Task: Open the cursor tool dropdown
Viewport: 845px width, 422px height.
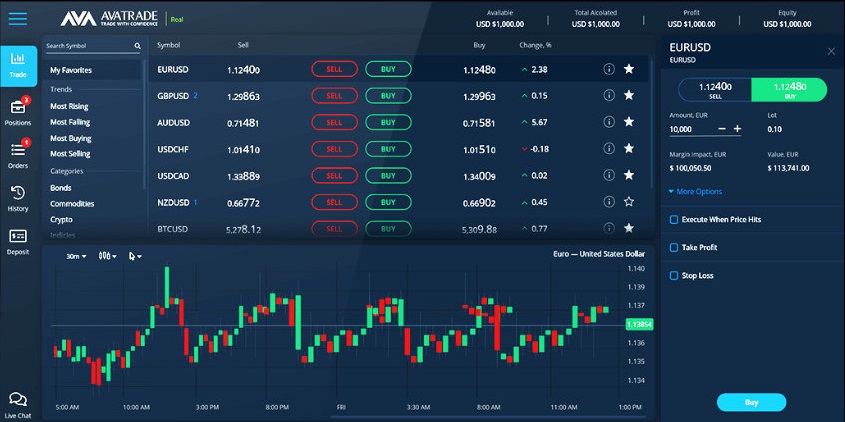Action: point(135,257)
